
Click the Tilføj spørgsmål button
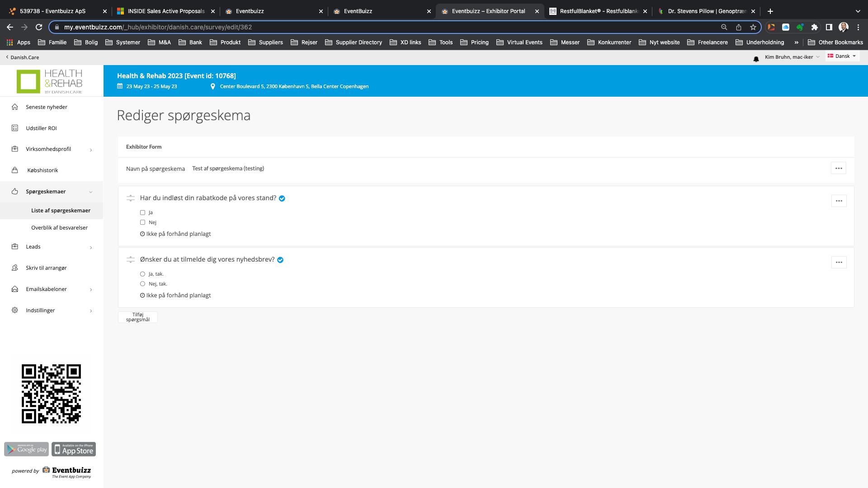[x=138, y=317]
